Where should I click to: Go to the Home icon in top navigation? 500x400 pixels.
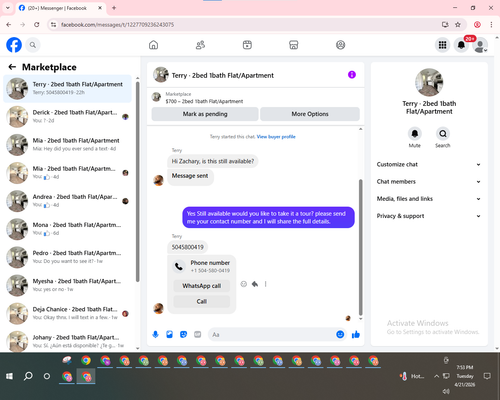[x=153, y=45]
